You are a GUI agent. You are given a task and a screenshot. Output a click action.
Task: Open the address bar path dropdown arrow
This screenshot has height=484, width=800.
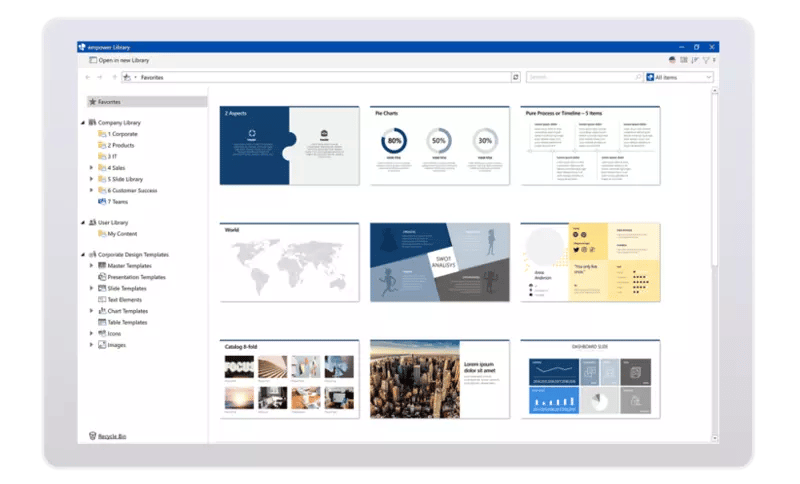[x=135, y=77]
